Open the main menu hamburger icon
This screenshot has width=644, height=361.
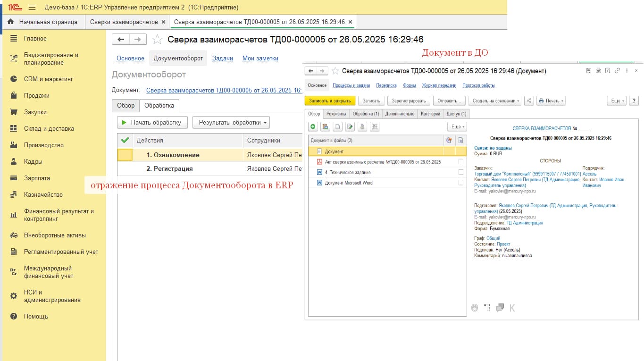pos(32,8)
